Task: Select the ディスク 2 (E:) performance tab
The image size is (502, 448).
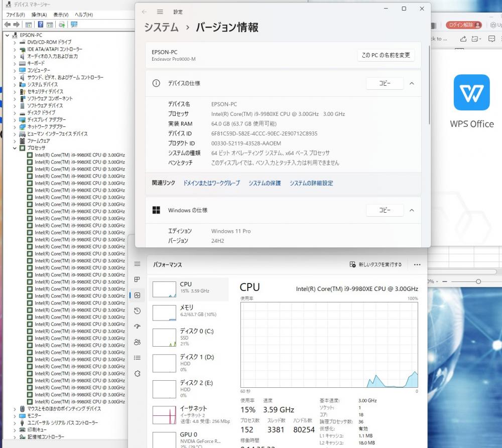Action: [189, 389]
